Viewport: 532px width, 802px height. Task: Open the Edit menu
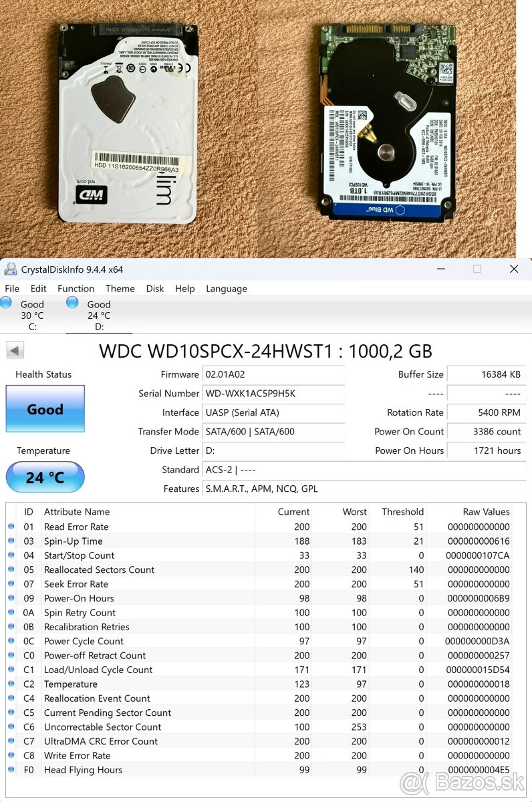point(39,289)
